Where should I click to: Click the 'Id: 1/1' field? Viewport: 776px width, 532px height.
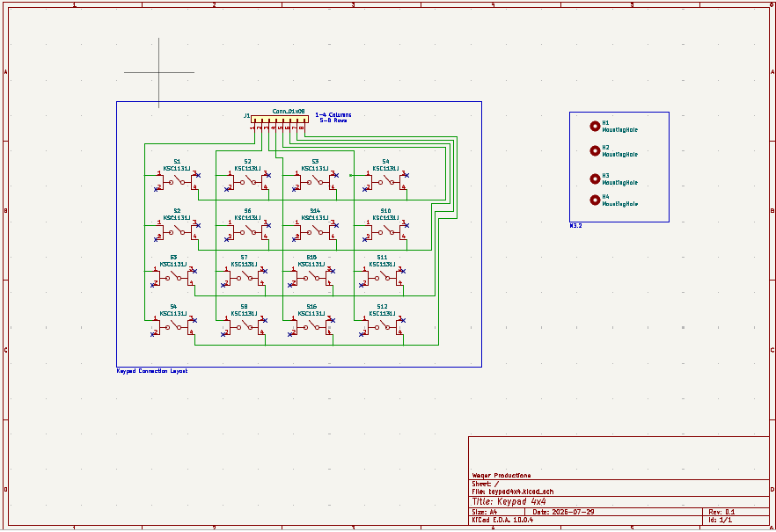pos(720,520)
